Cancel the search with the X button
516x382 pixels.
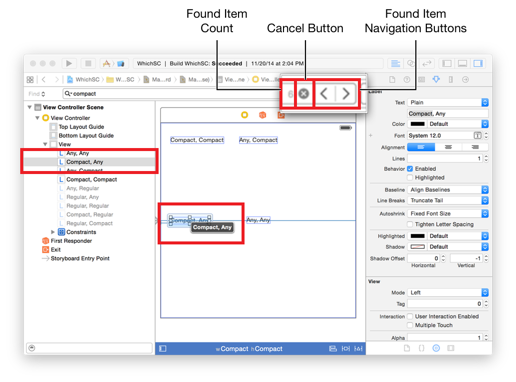click(304, 94)
